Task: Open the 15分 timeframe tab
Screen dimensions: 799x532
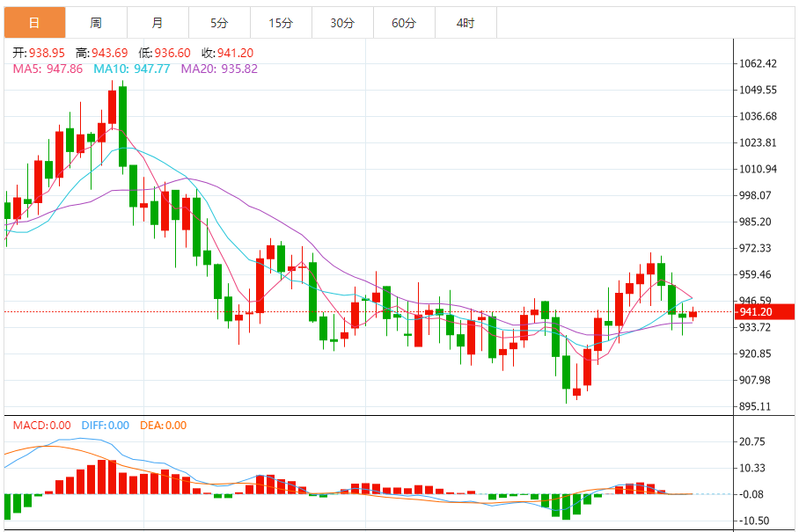Action: pyautogui.click(x=282, y=23)
